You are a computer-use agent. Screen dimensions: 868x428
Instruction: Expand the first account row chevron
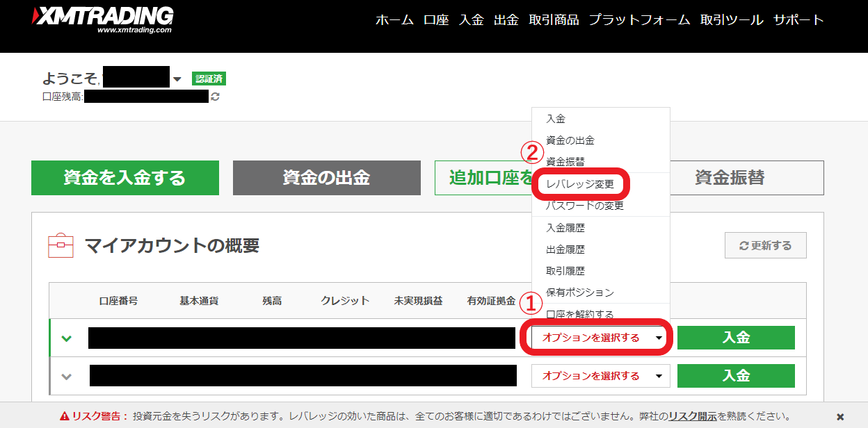[x=67, y=338]
